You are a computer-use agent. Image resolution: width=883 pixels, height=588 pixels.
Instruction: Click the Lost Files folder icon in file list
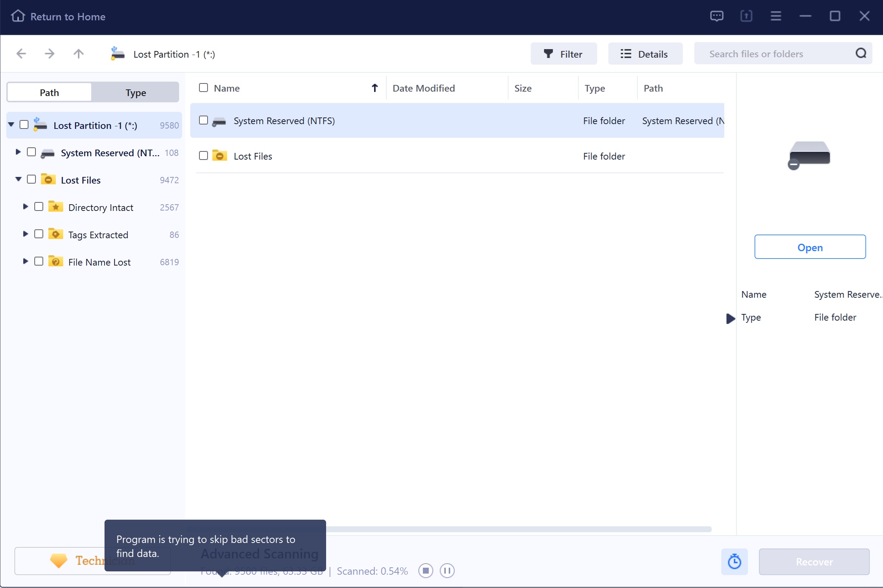pyautogui.click(x=220, y=155)
